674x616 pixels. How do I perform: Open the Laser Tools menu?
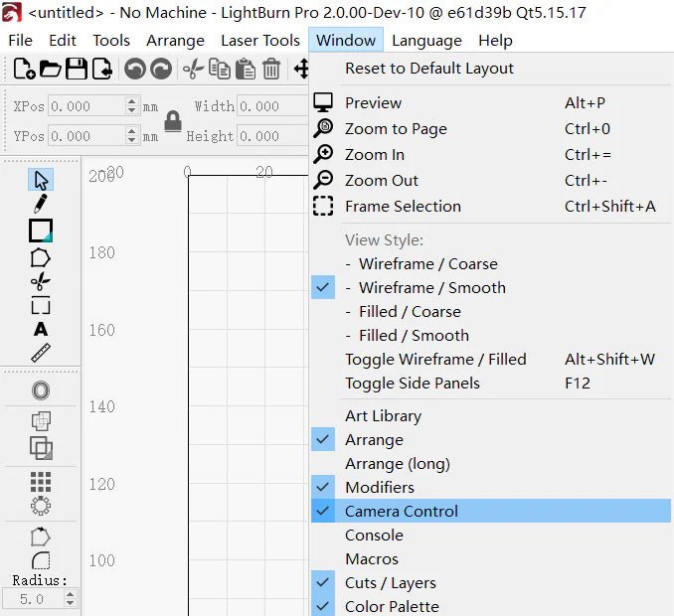click(x=260, y=41)
